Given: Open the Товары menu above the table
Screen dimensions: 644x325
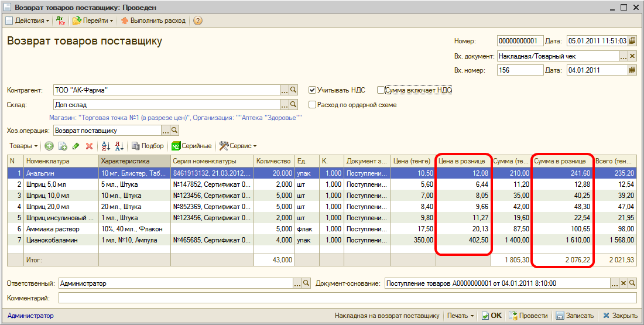Looking at the screenshot, I should [x=23, y=146].
